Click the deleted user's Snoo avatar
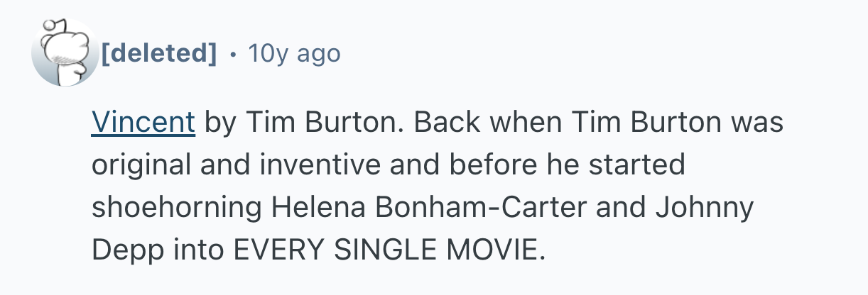This screenshot has width=868, height=295. [65, 52]
